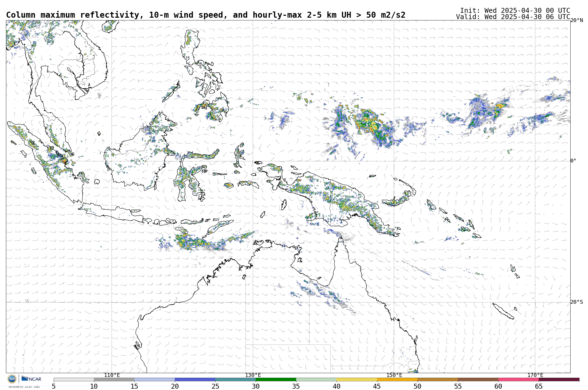Viewport: 588px width, 390px height.
Task: Click the colorbar tick label 5
Action: click(54, 386)
